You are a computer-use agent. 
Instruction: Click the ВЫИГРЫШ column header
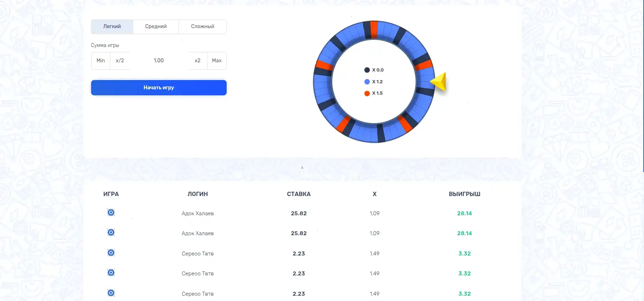[464, 194]
